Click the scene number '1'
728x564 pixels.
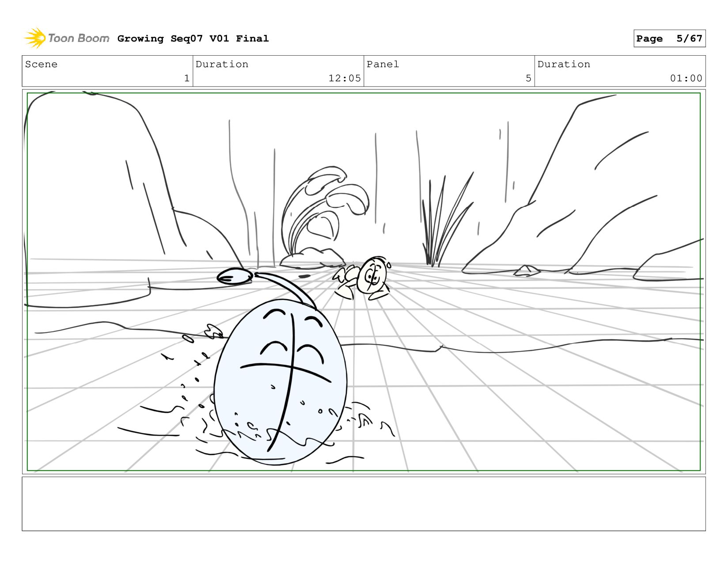point(187,78)
